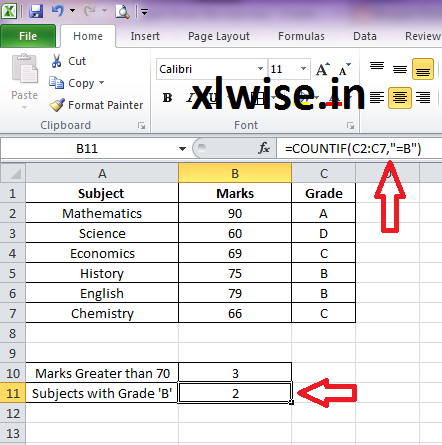
Task: Open the Name Box dropdown arrow
Action: pos(182,149)
